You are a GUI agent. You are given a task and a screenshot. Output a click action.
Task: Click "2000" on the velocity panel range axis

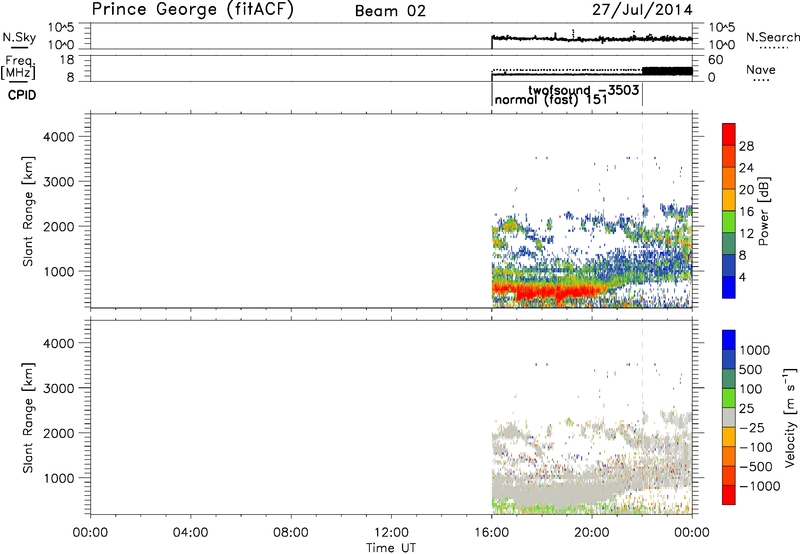59,433
